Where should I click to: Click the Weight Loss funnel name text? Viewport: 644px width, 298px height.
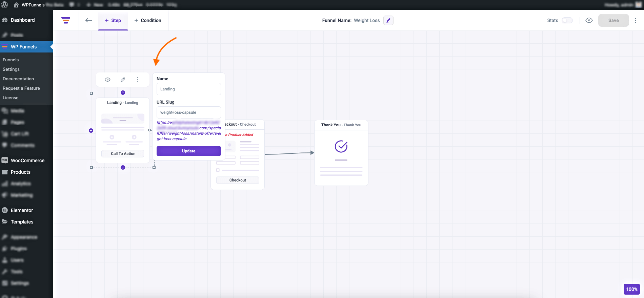[367, 20]
